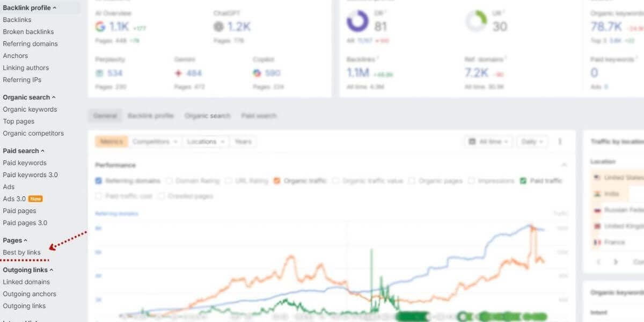This screenshot has width=644, height=322.
Task: Click the Gemini icon showing 484
Action: pos(179,73)
